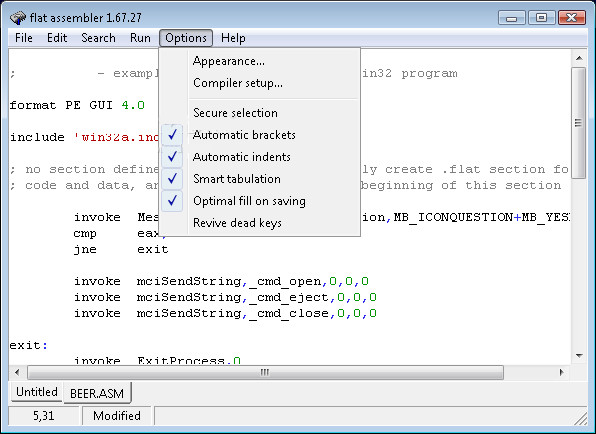Open the File menu
Image resolution: width=596 pixels, height=434 pixels.
pyautogui.click(x=24, y=38)
